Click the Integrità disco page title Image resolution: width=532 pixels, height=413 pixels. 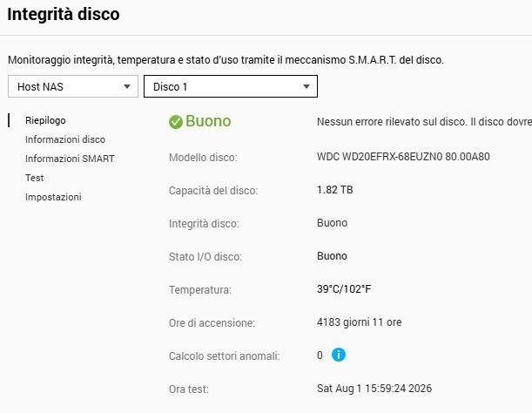click(64, 14)
